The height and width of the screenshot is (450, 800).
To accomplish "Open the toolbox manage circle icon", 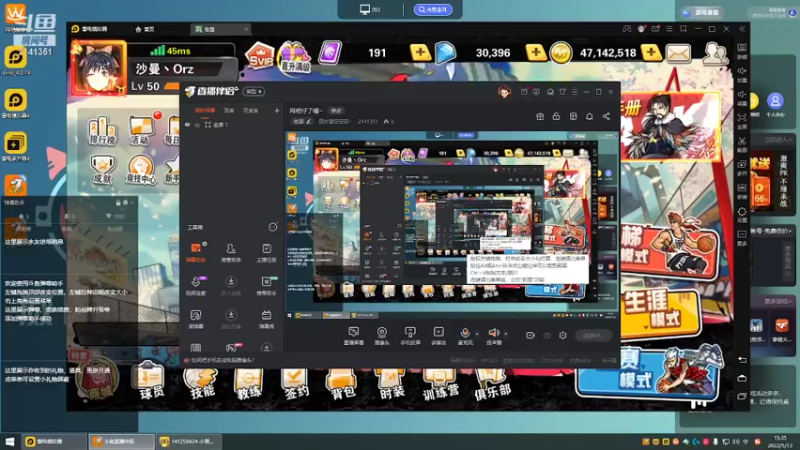I will (x=273, y=227).
